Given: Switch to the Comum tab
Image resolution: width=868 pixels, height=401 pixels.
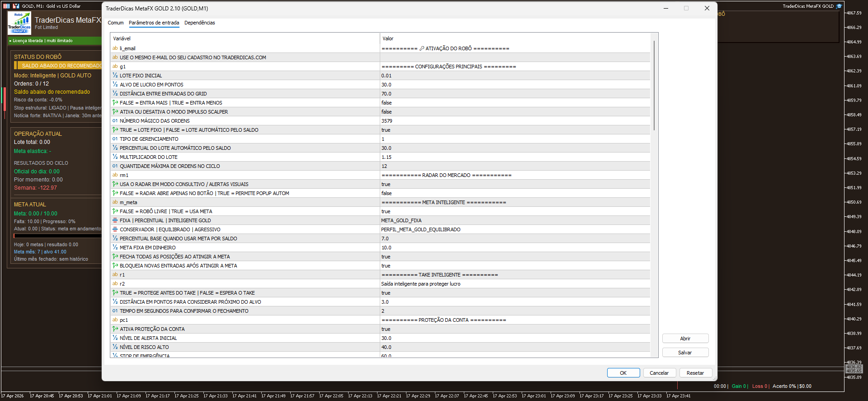Looking at the screenshot, I should (115, 23).
